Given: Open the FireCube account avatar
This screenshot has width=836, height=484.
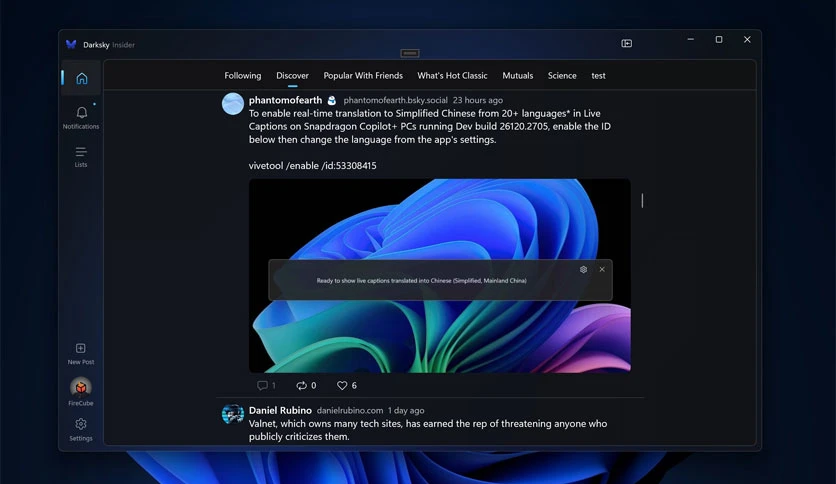Looking at the screenshot, I should (x=81, y=388).
